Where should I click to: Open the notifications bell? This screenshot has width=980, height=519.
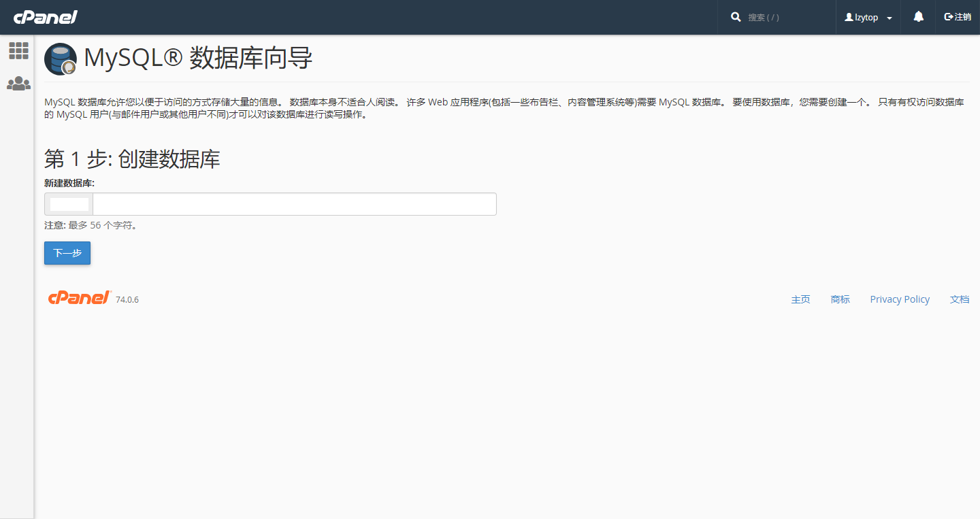tap(918, 17)
